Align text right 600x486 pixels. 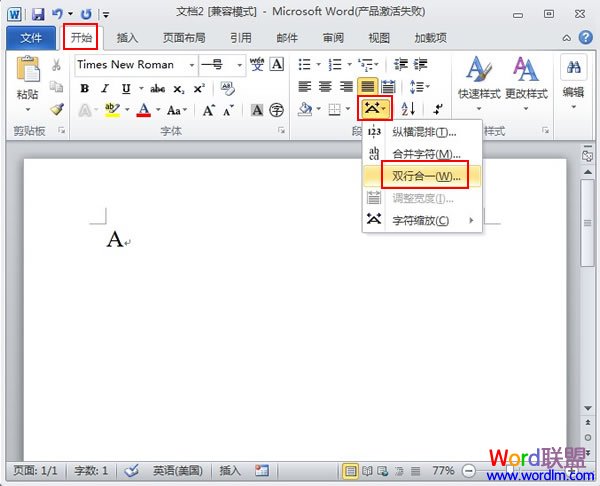pyautogui.click(x=346, y=86)
